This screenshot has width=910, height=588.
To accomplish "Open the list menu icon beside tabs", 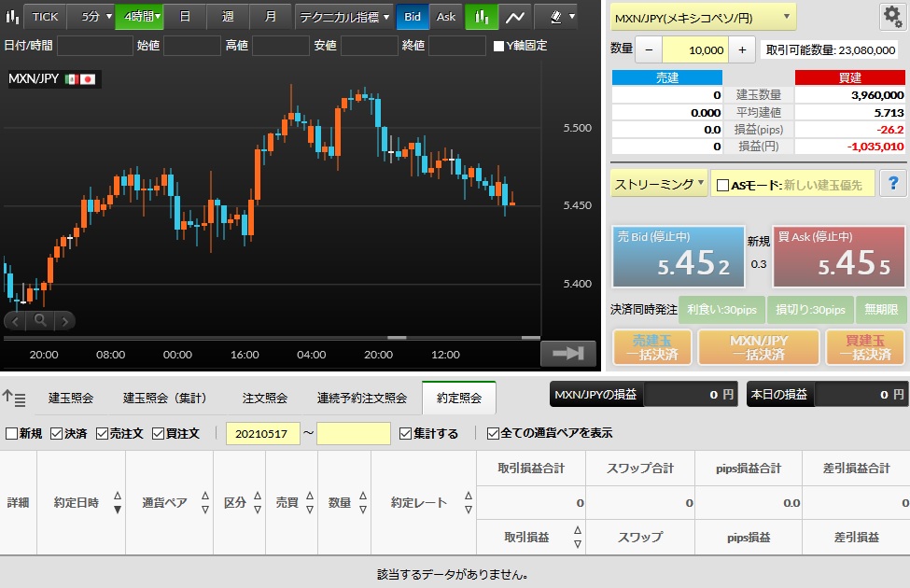I will coord(14,399).
